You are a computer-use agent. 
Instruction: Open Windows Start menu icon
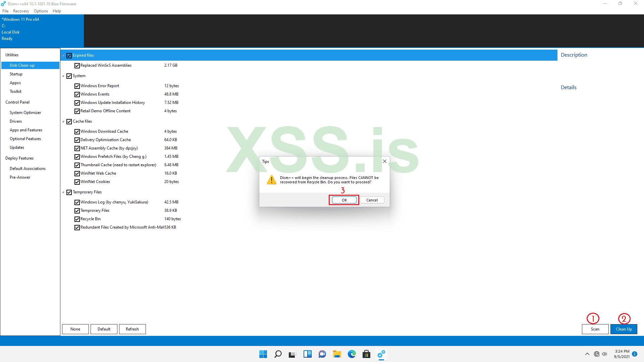(263, 354)
